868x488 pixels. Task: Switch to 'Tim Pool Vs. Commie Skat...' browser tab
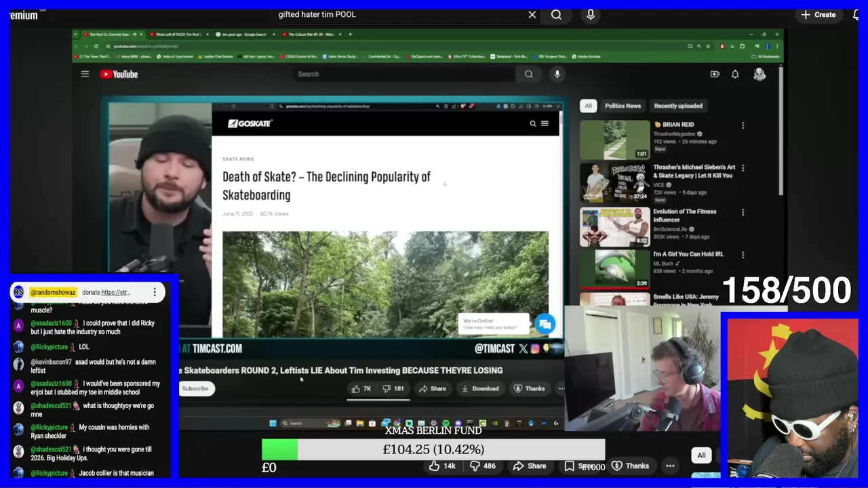112,34
